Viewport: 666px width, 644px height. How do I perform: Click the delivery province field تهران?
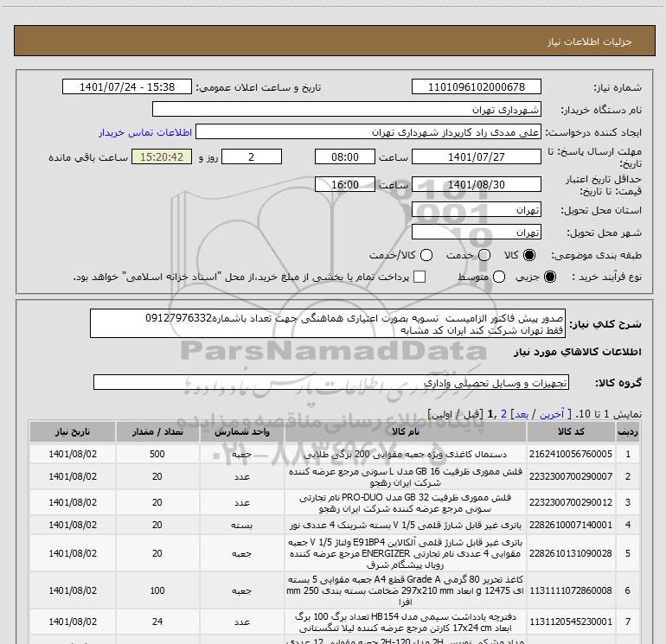476,210
